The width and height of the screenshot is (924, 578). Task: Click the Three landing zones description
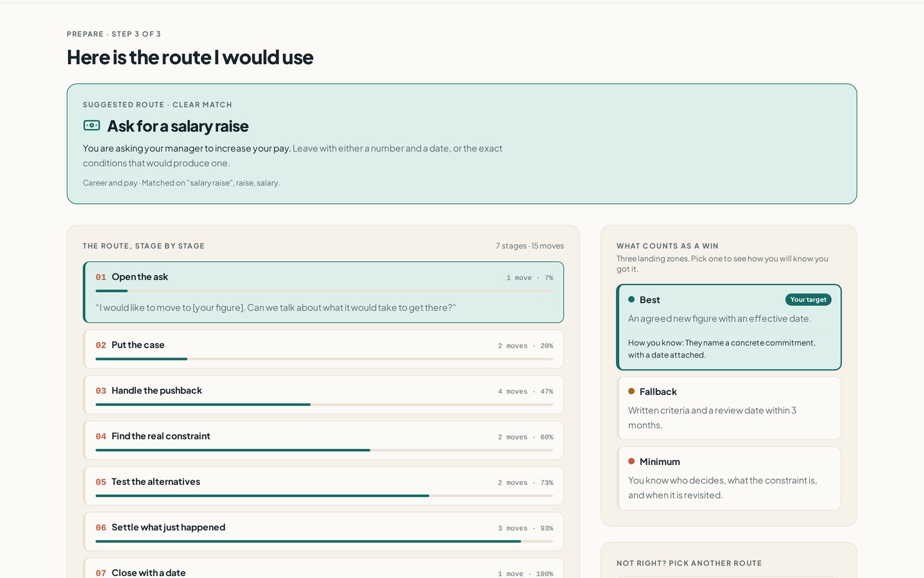pyautogui.click(x=723, y=264)
